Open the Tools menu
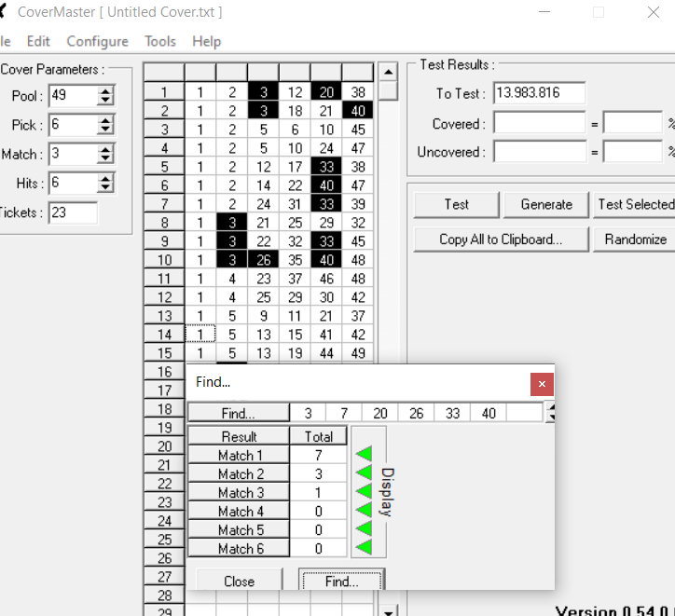The width and height of the screenshot is (675, 616). point(160,41)
